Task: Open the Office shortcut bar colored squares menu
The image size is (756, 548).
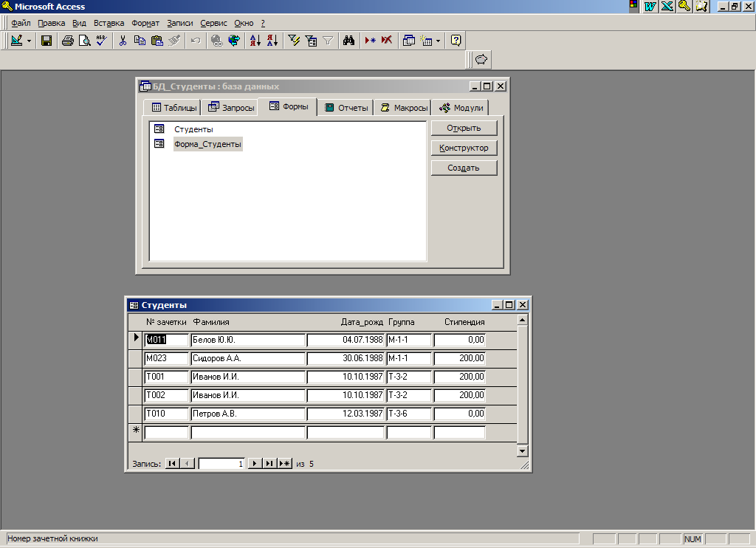Action: tap(633, 6)
